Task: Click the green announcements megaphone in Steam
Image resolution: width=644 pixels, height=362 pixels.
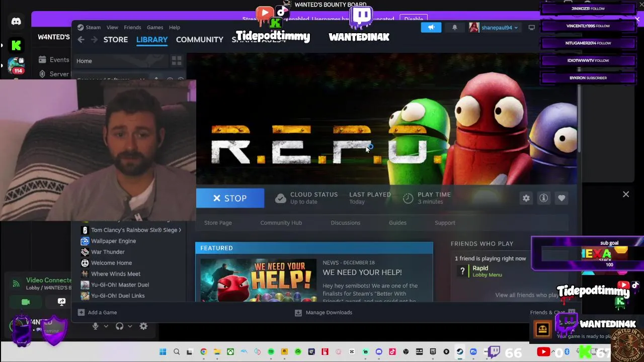Action: [431, 28]
